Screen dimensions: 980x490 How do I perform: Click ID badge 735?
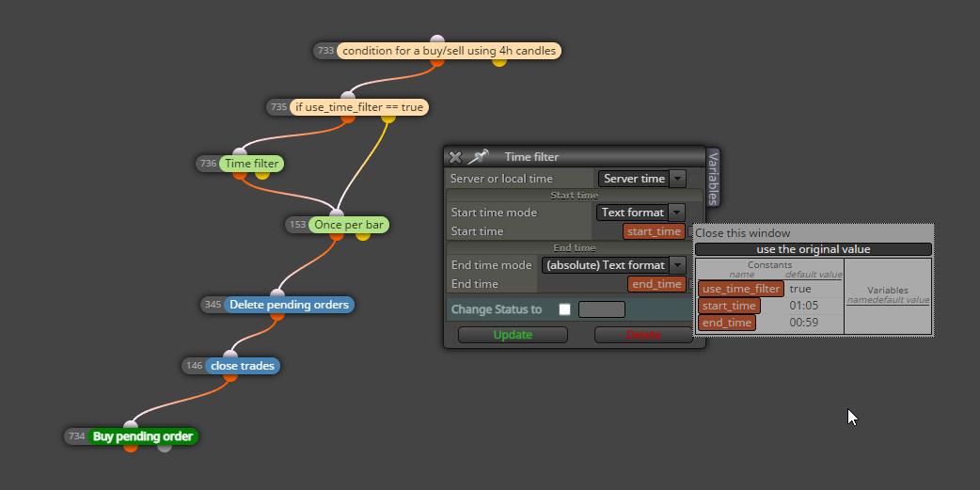(x=278, y=107)
